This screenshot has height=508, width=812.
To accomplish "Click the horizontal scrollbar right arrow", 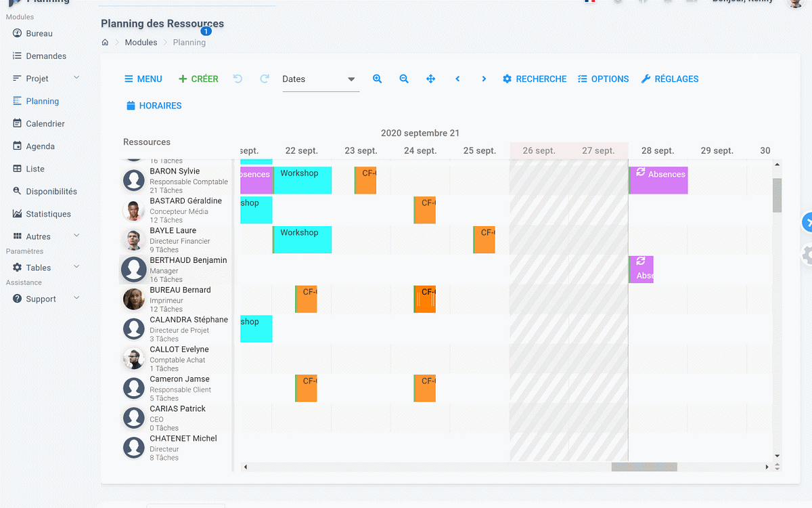I will (x=767, y=467).
